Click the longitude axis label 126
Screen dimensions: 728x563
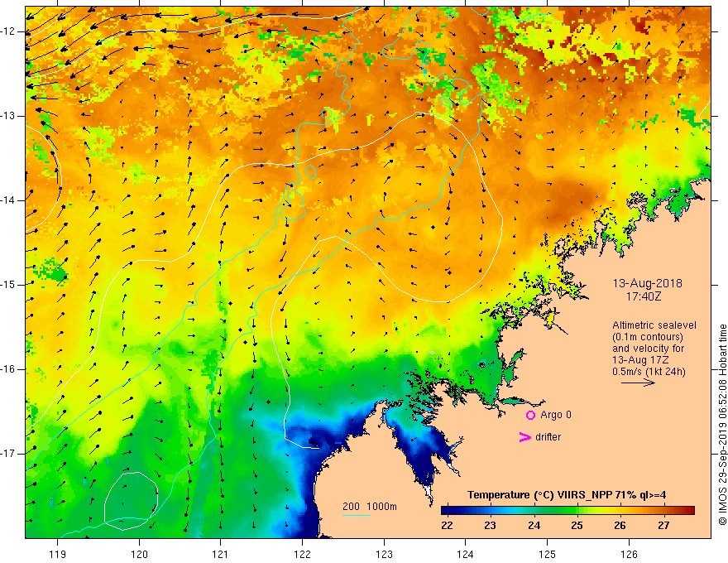tap(629, 554)
